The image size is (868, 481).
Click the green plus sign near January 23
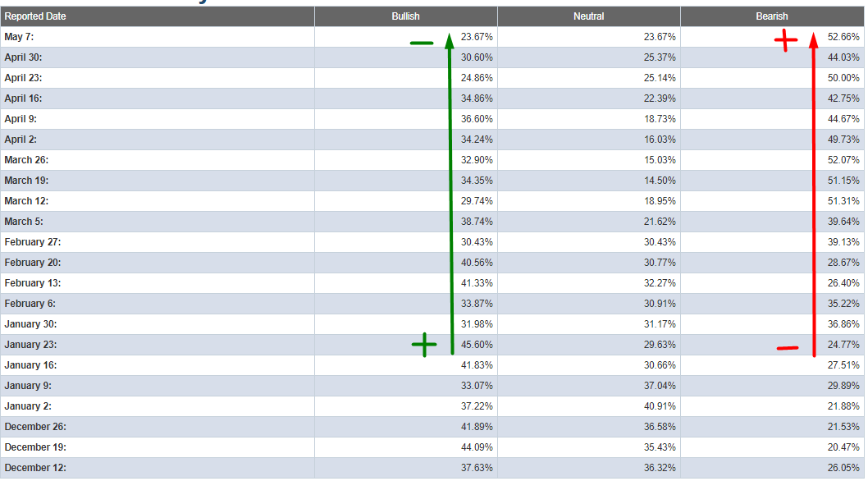coord(423,346)
